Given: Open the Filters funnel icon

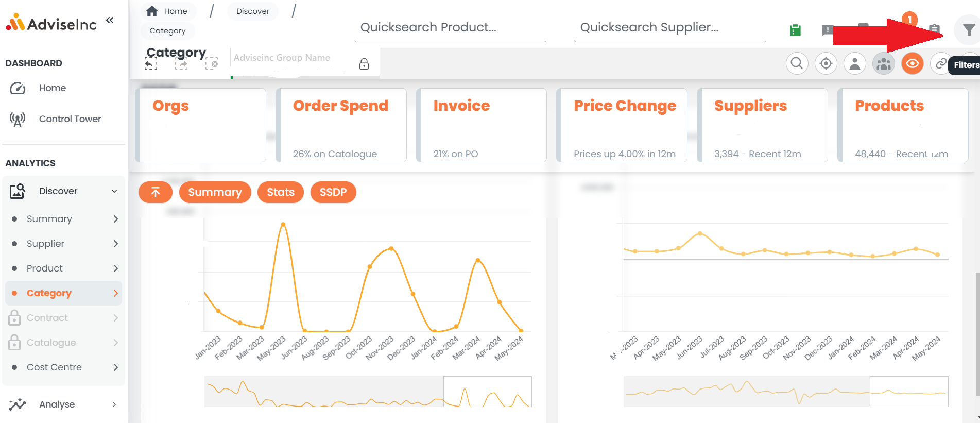Looking at the screenshot, I should tap(968, 30).
